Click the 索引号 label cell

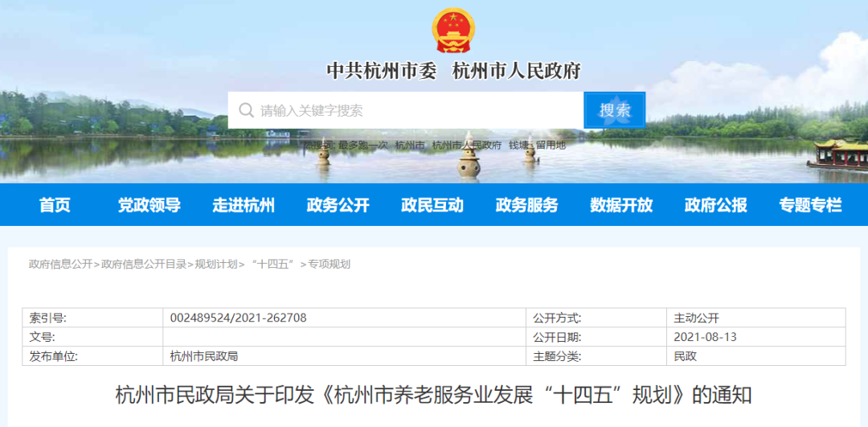pos(92,318)
